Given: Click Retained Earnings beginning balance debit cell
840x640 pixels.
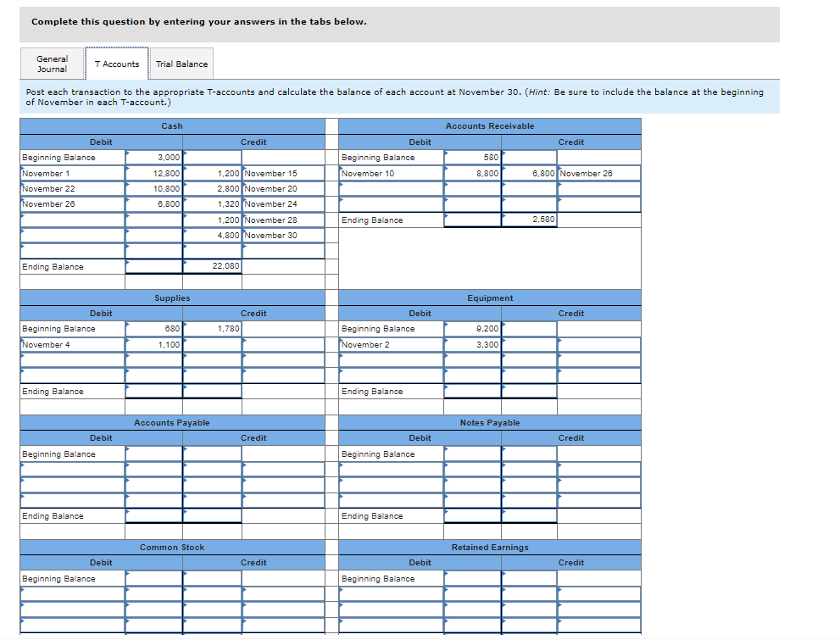Looking at the screenshot, I should 472,579.
